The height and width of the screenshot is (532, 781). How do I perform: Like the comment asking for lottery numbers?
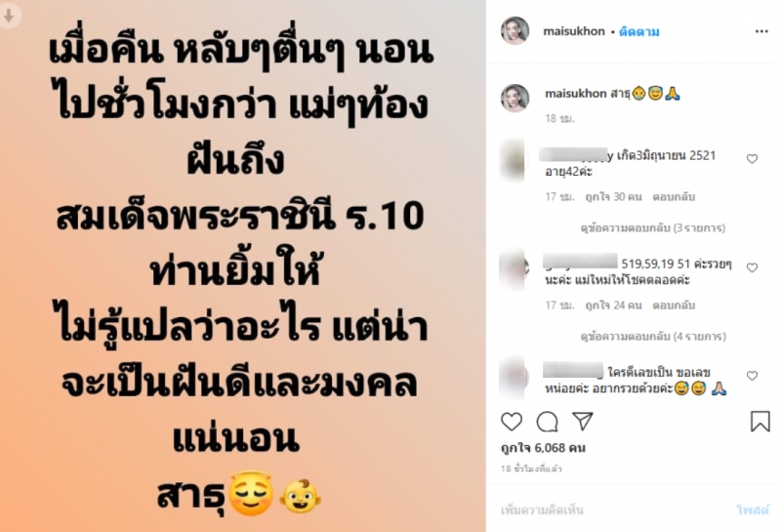752,376
